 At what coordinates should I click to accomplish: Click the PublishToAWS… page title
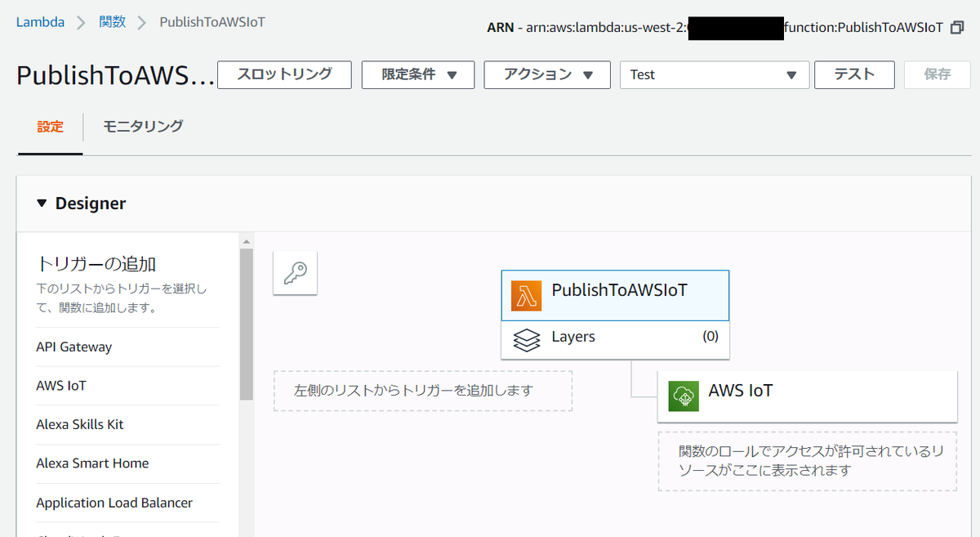(115, 75)
